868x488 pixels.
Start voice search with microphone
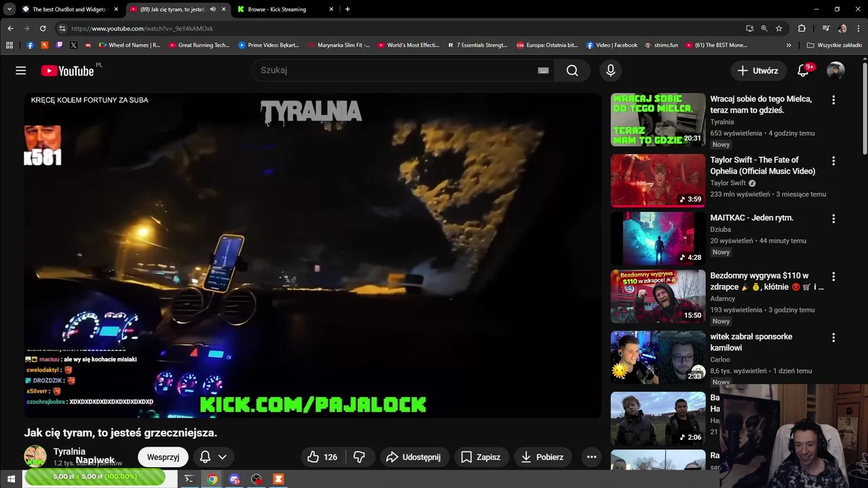click(x=610, y=70)
